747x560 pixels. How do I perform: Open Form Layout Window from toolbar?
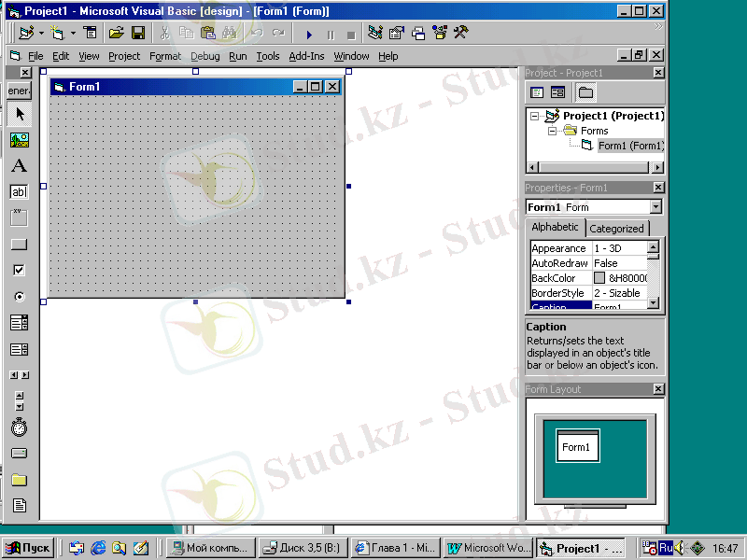[418, 33]
